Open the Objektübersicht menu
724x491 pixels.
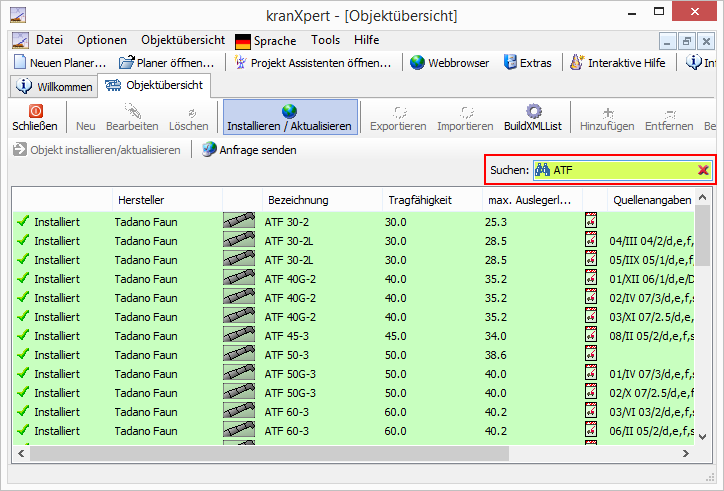coord(183,40)
